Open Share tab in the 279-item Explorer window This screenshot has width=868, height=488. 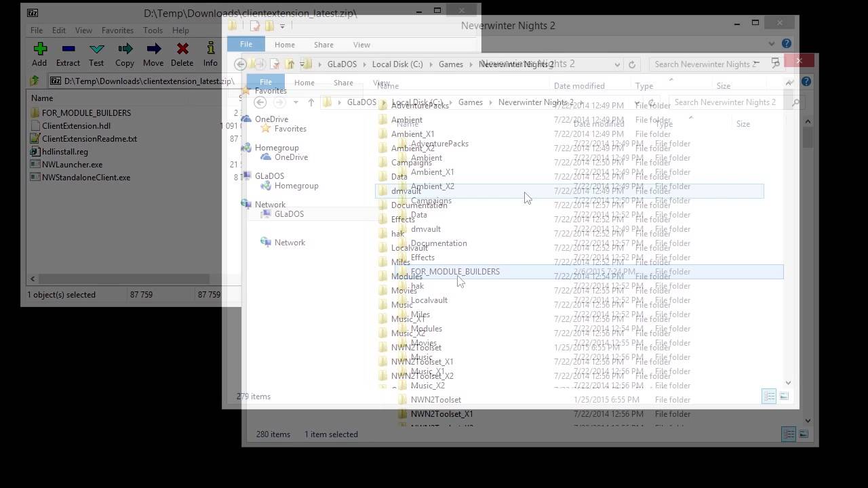point(323,45)
